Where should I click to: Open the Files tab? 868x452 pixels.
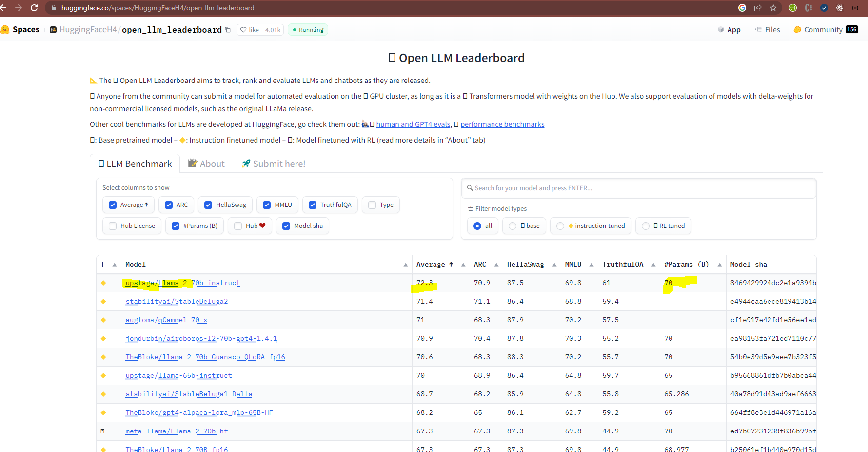pyautogui.click(x=768, y=30)
